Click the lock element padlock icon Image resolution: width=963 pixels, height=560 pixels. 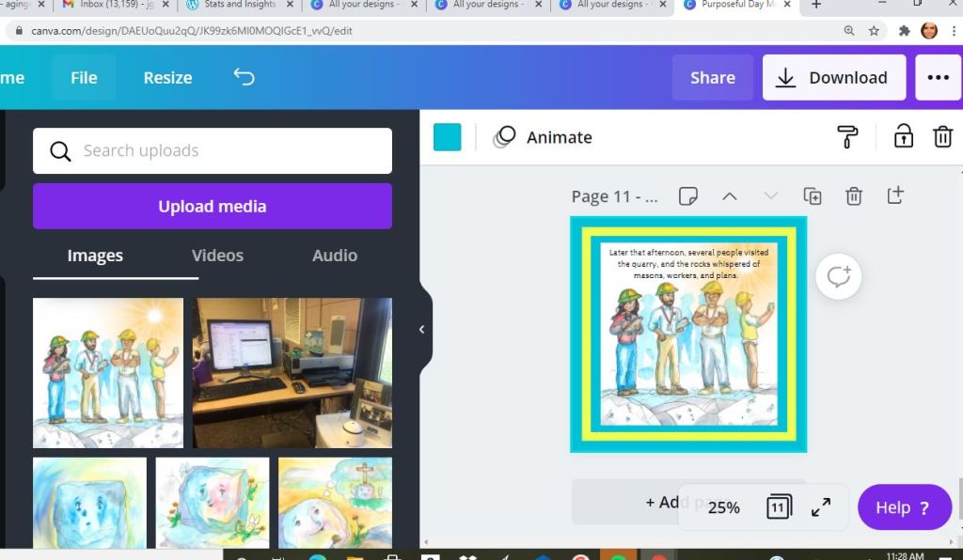click(903, 137)
